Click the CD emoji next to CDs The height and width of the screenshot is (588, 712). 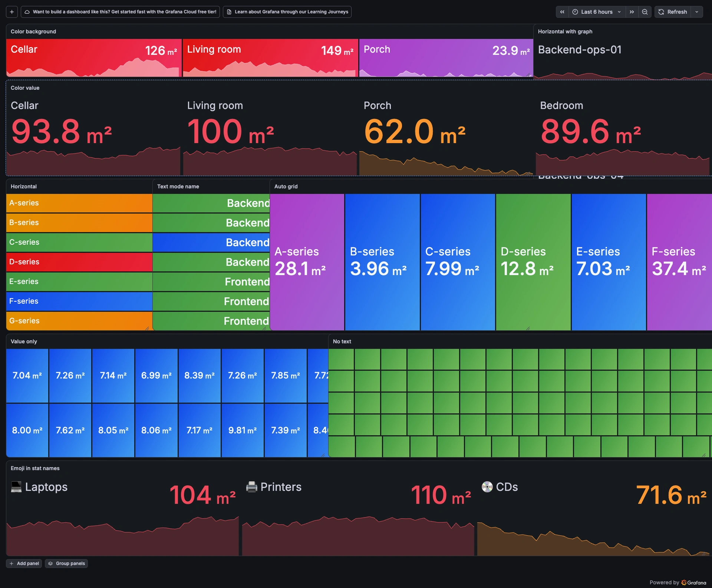click(x=487, y=487)
